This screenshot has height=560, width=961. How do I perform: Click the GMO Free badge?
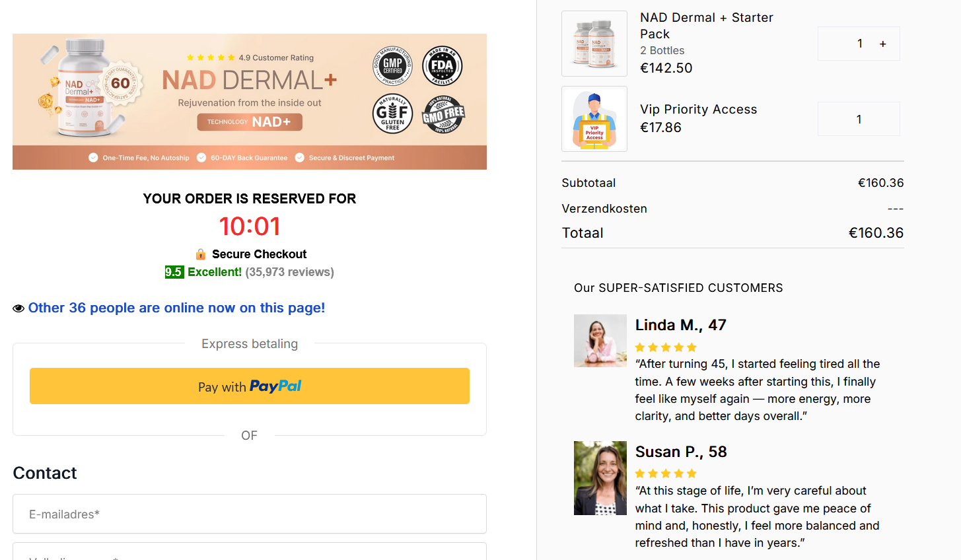[443, 115]
